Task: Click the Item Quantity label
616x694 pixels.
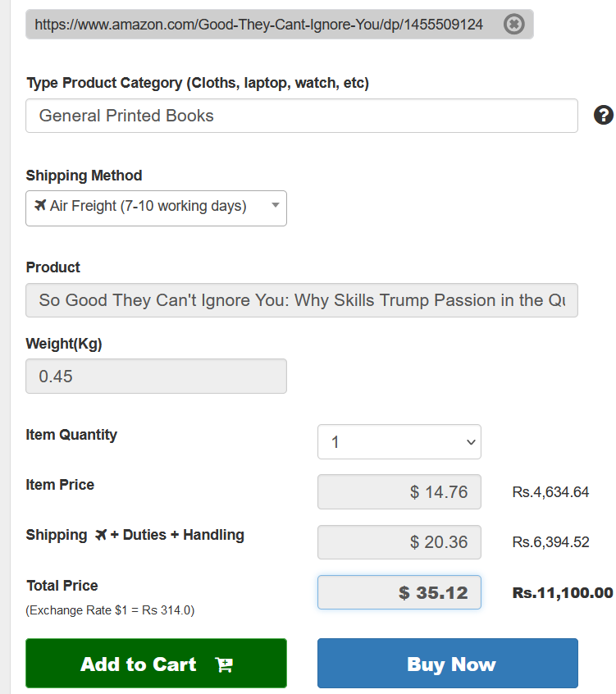Action: tap(71, 435)
